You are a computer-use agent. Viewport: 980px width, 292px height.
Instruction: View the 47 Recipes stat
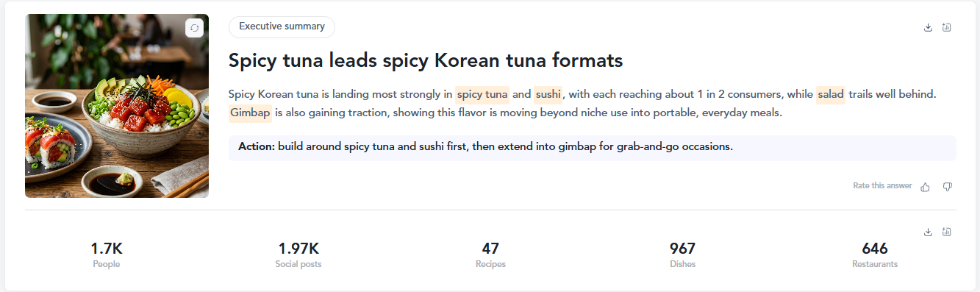click(490, 254)
